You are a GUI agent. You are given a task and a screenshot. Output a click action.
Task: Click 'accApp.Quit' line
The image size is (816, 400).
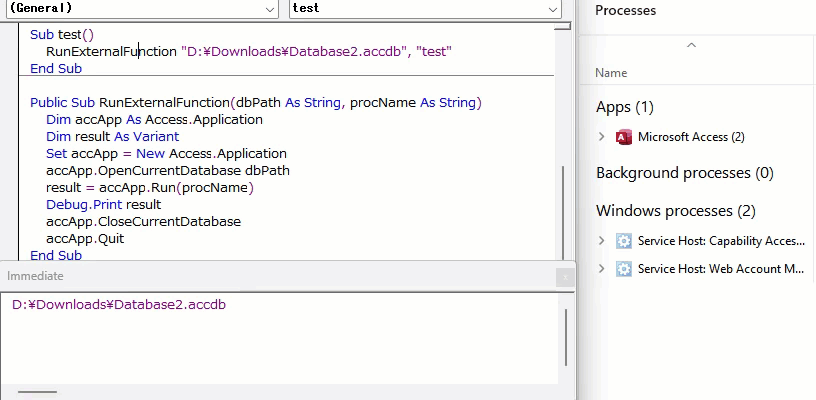(x=85, y=239)
